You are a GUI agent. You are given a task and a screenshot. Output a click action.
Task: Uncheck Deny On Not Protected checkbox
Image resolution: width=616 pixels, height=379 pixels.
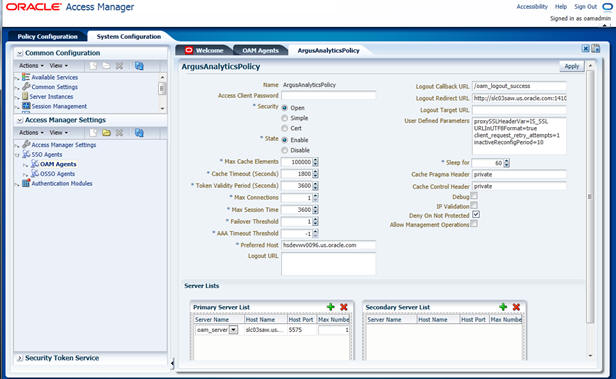476,214
